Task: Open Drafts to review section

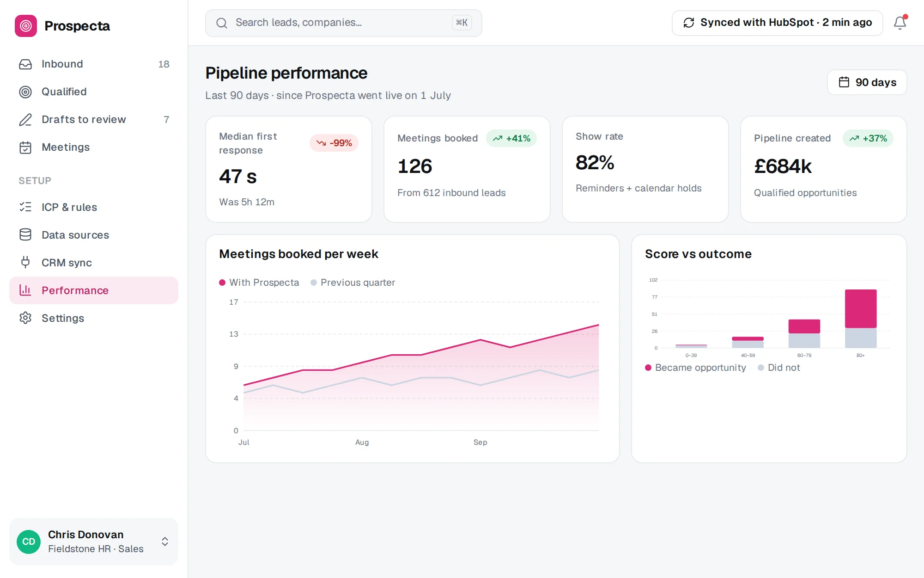Action: coord(94,120)
